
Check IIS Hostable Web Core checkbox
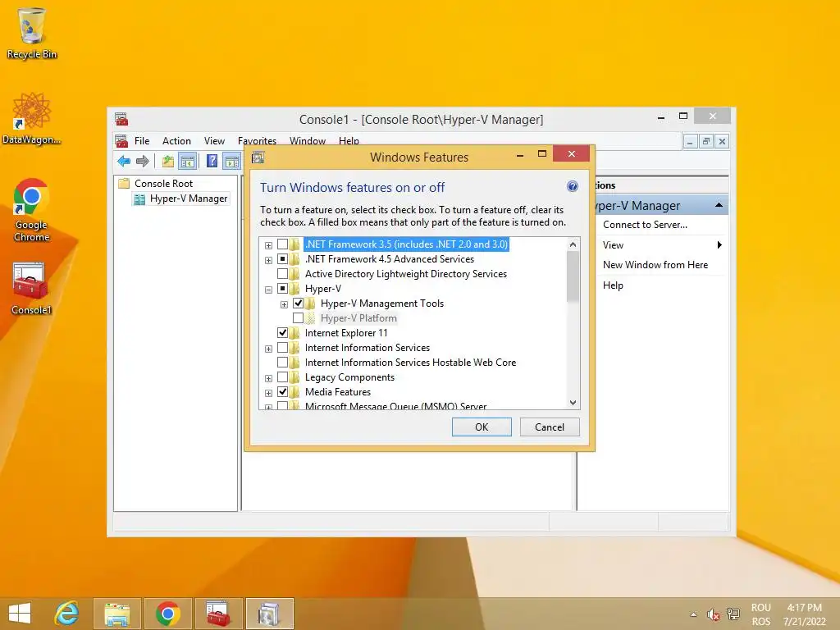pos(282,363)
